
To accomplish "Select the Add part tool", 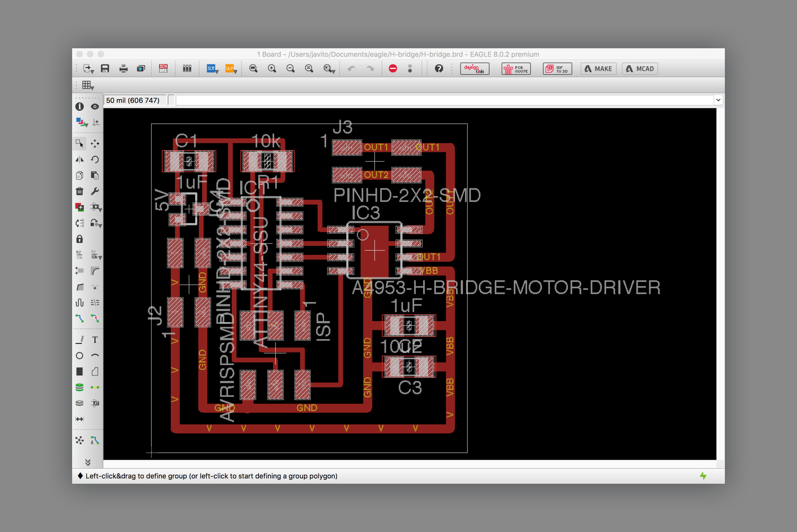I will (x=79, y=207).
